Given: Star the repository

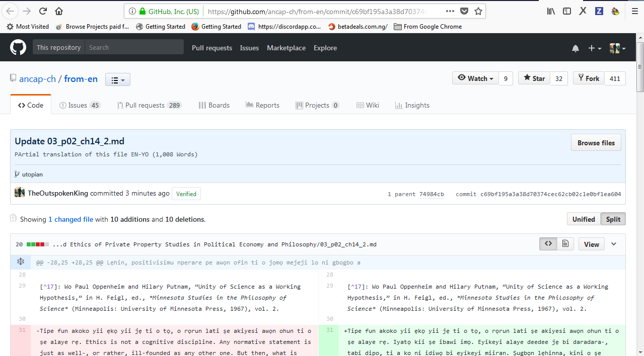Looking at the screenshot, I should [x=534, y=78].
